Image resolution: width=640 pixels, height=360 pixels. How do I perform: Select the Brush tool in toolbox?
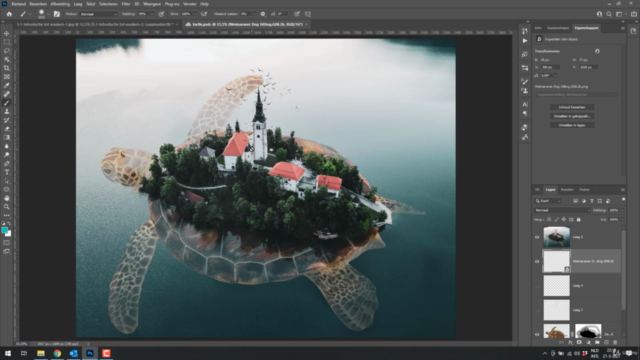[x=7, y=102]
